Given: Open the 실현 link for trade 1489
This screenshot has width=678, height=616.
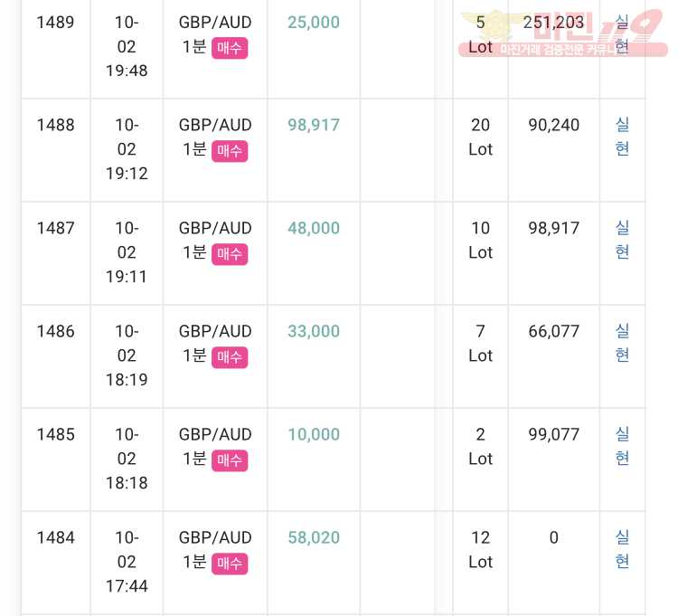Looking at the screenshot, I should tap(622, 33).
